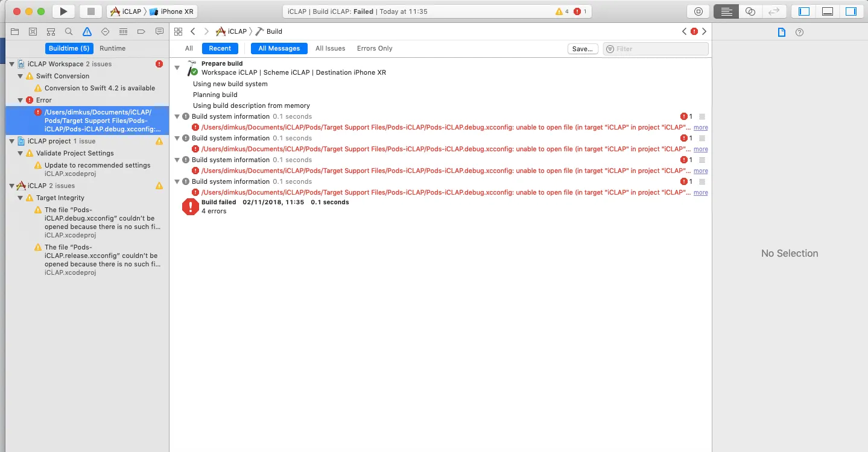Select the All Messages filter
868x452 pixels.
click(x=279, y=48)
